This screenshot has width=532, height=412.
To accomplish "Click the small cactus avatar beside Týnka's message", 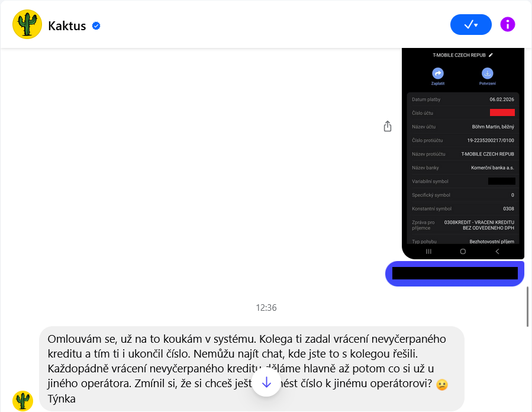I will [x=22, y=401].
